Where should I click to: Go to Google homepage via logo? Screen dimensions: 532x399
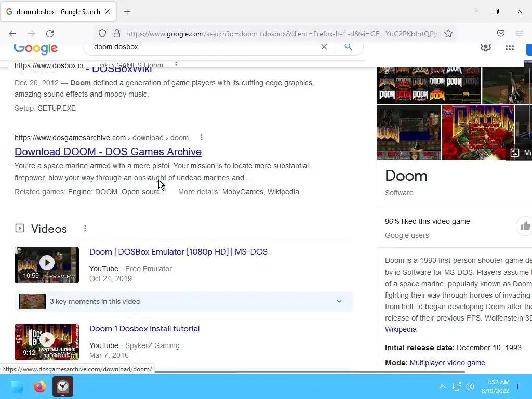point(36,48)
